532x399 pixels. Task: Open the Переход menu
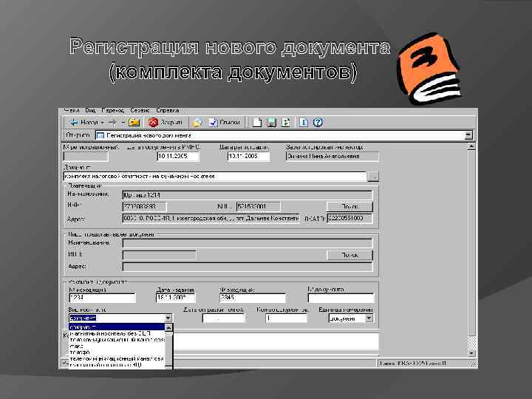coord(113,111)
